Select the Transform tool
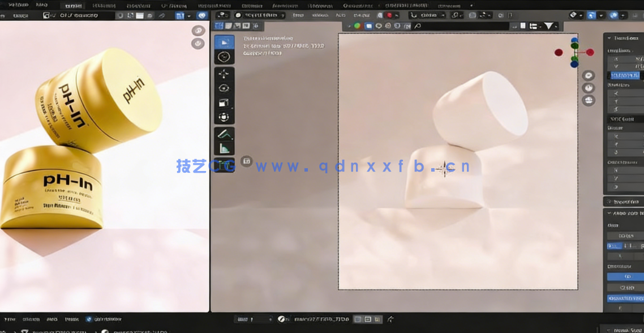The image size is (644, 333). (224, 116)
